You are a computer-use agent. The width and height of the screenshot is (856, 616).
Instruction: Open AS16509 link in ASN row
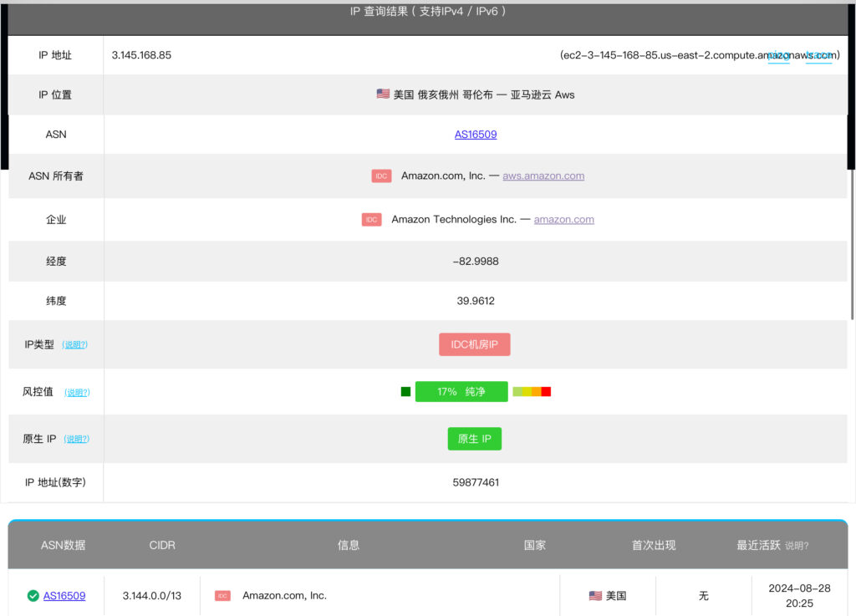click(x=476, y=134)
